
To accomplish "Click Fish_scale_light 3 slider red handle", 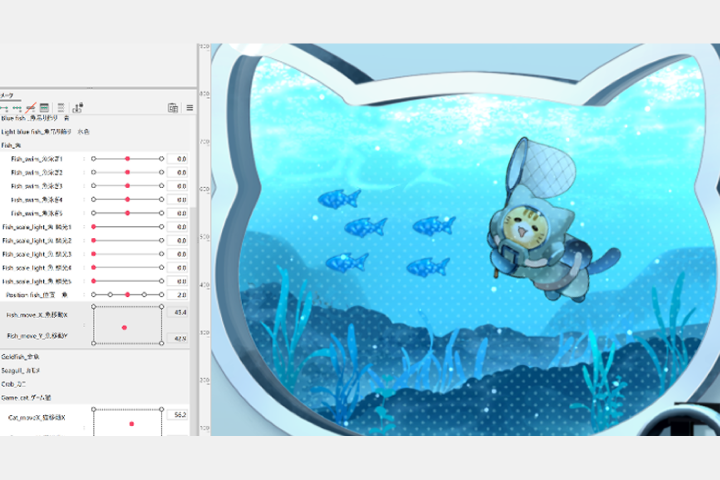I will point(94,254).
